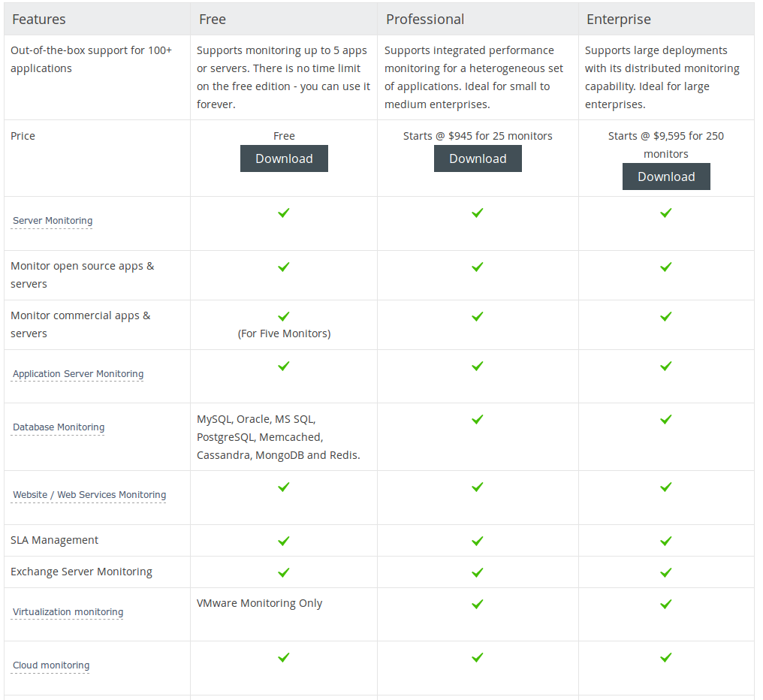Open the Database Monitoring link
Viewport: 763px width, 700px height.
tap(58, 427)
